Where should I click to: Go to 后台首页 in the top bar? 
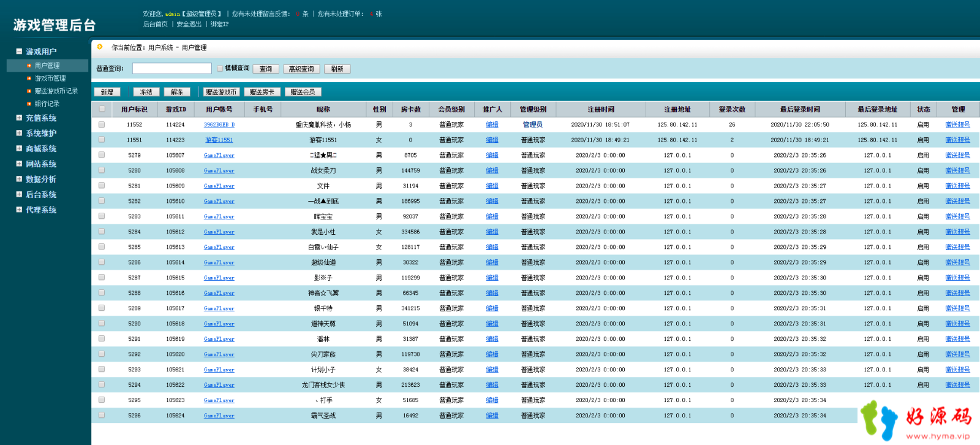tap(156, 25)
